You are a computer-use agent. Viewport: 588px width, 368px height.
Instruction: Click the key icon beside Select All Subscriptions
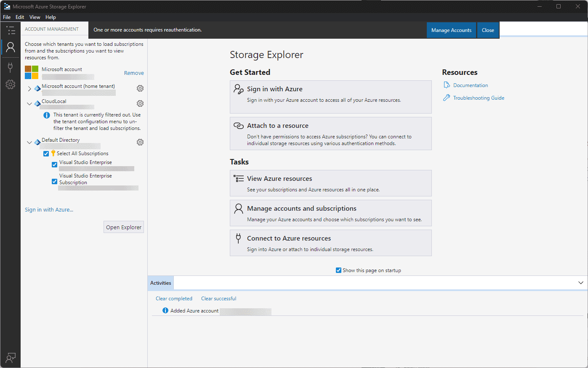click(53, 154)
